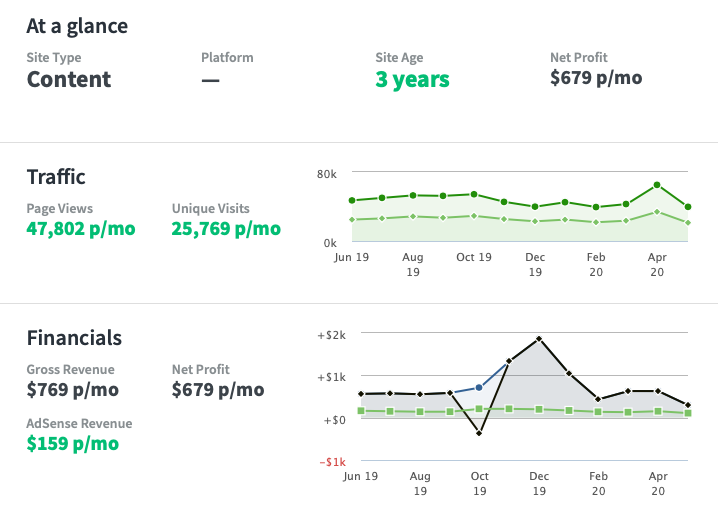Select the "Content" site type value
The width and height of the screenshot is (718, 519).
click(x=69, y=80)
